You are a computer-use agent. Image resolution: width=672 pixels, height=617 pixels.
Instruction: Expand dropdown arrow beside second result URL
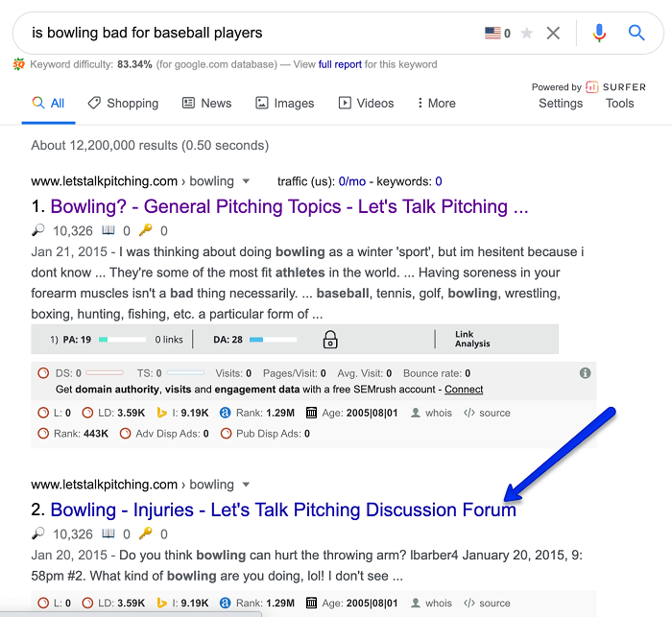tap(246, 485)
